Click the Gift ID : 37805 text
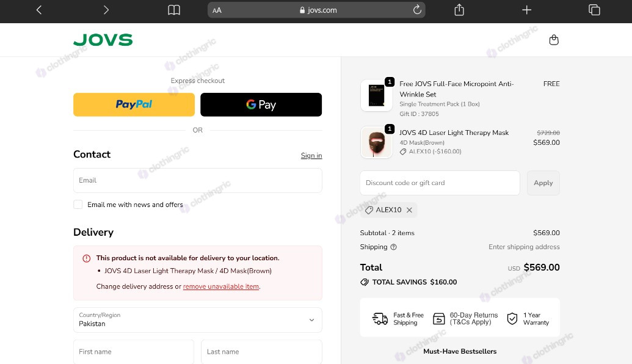 [x=419, y=114]
